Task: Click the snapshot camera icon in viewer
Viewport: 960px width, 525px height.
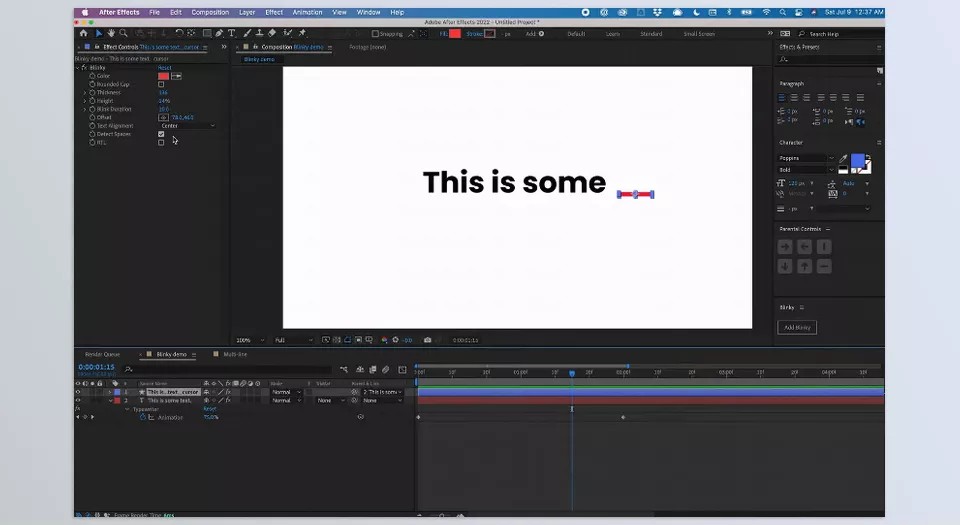Action: pyautogui.click(x=427, y=340)
